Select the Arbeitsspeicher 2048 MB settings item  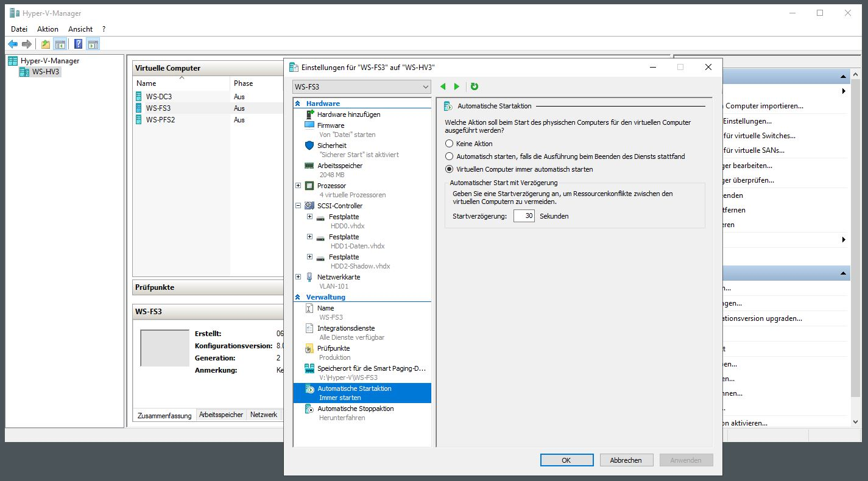tap(362, 170)
